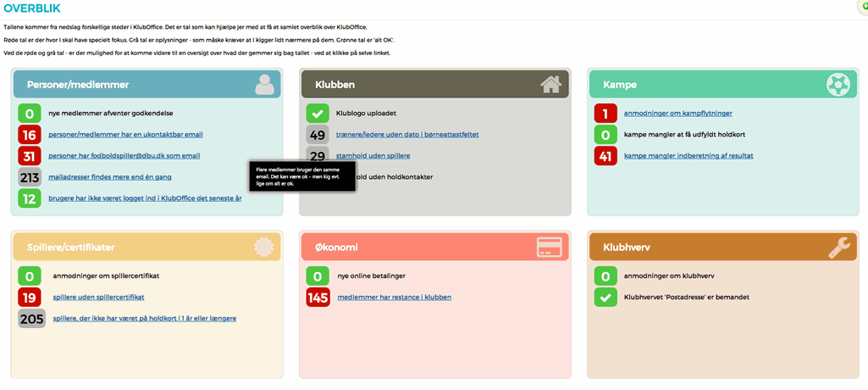868x390 pixels.
Task: Click the football icon in Kampe header
Action: (838, 85)
